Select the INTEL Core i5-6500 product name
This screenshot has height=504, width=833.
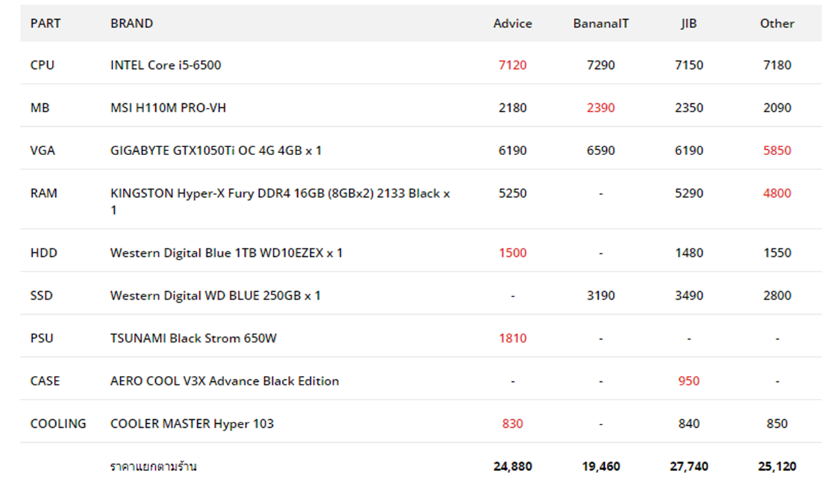[166, 65]
